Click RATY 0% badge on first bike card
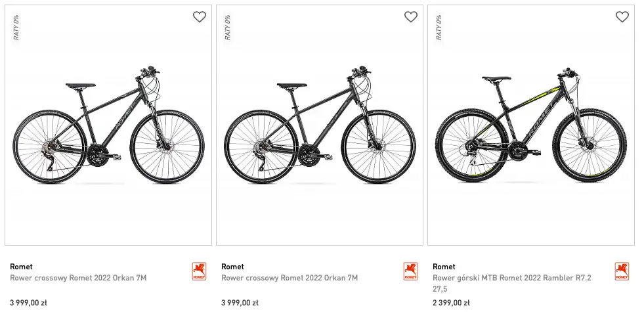This screenshot has height=312, width=644. [x=16, y=27]
